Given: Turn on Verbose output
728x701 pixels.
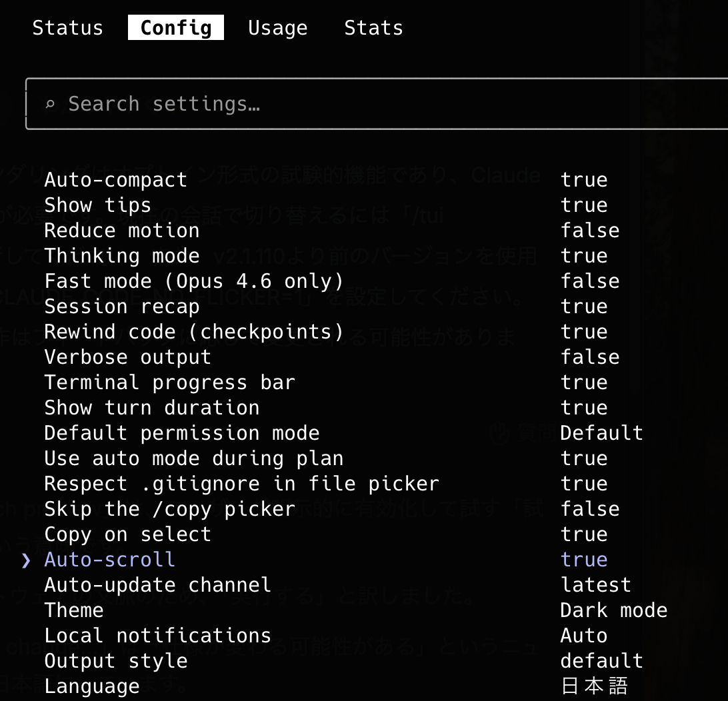Looking at the screenshot, I should point(127,357).
